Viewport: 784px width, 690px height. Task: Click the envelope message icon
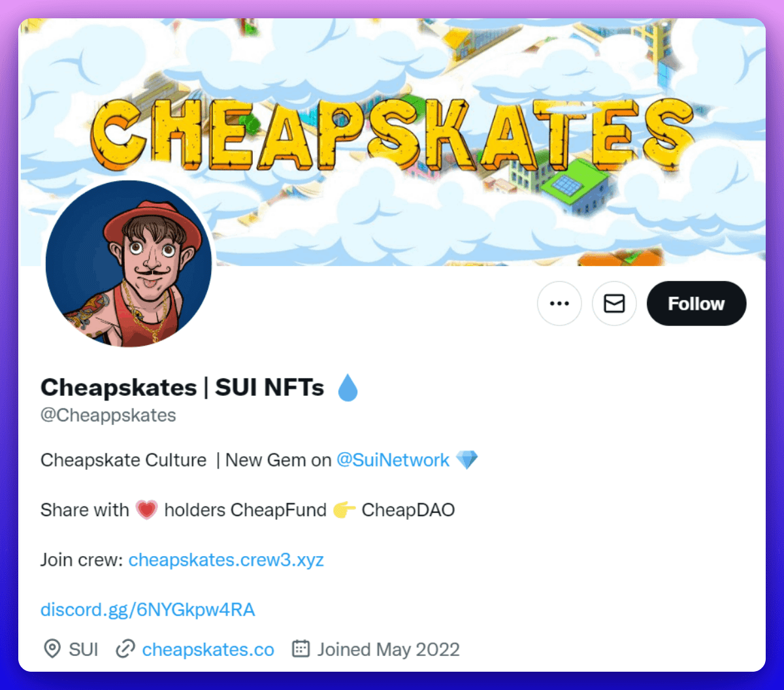614,303
